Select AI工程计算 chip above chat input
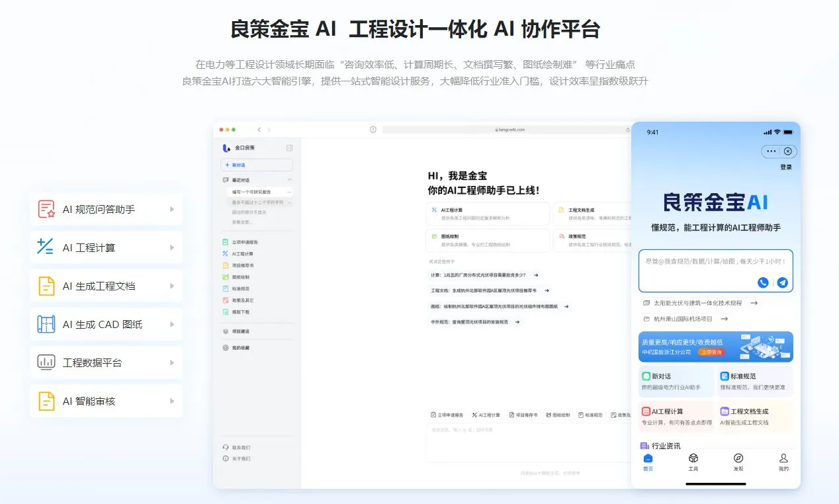The height and width of the screenshot is (504, 839). pyautogui.click(x=486, y=415)
